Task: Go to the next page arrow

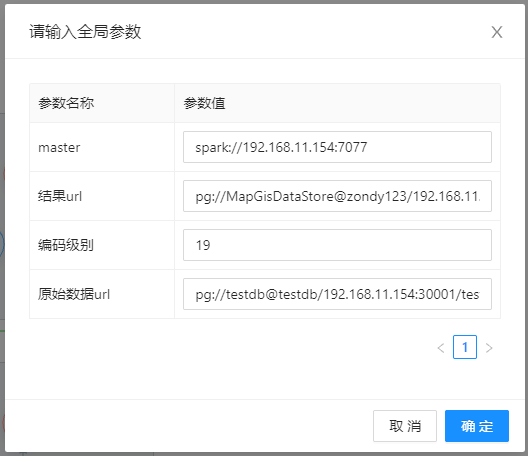Action: point(489,347)
